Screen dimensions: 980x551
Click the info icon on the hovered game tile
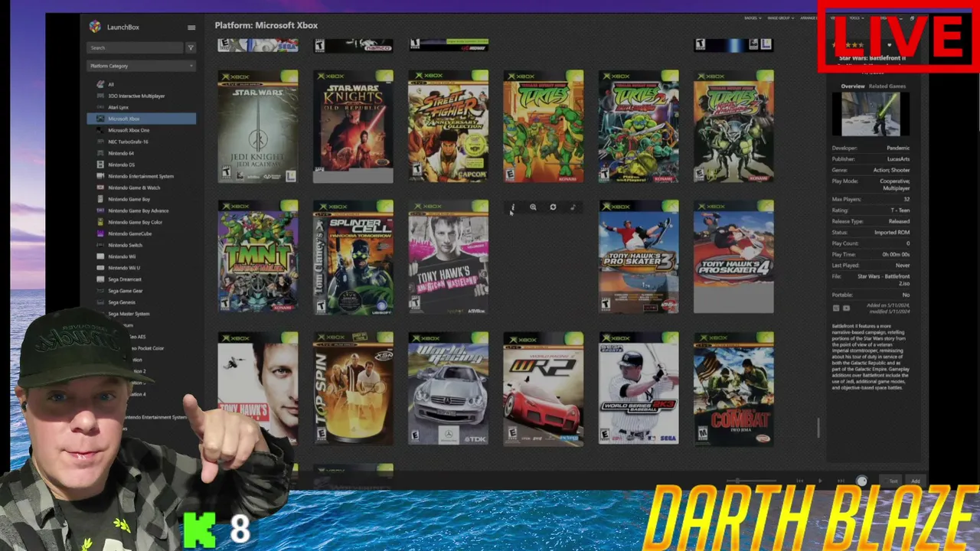pos(513,207)
